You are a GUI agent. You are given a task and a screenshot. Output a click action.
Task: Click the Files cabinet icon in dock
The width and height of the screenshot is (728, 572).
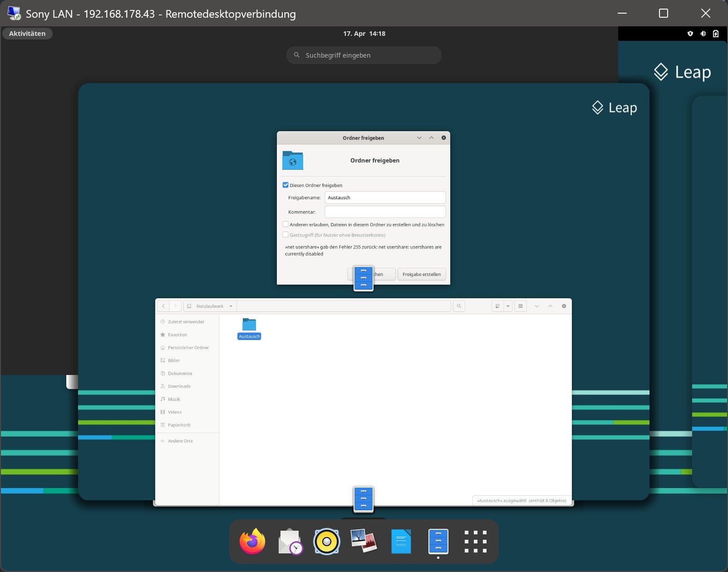tap(438, 542)
